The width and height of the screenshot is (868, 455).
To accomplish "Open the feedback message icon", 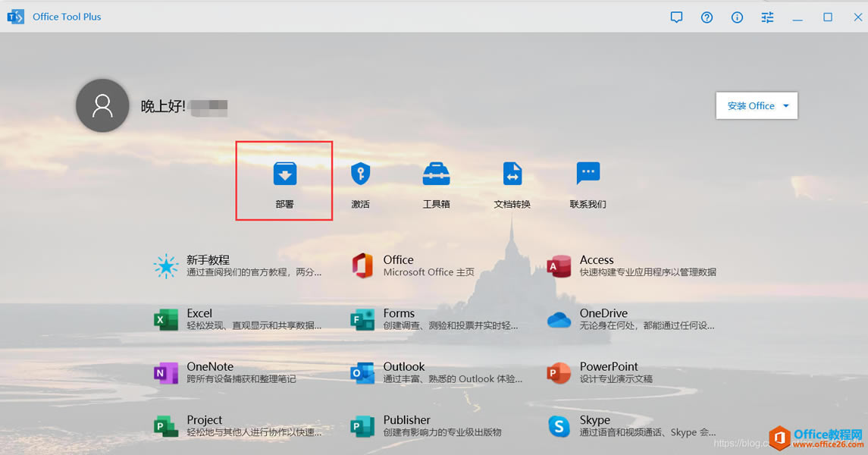I will tap(676, 17).
